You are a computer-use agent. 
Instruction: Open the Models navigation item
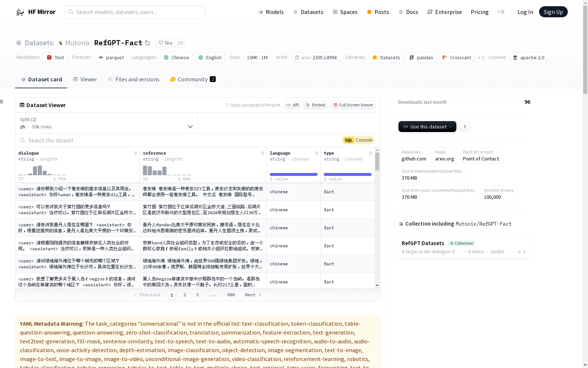pyautogui.click(x=271, y=12)
